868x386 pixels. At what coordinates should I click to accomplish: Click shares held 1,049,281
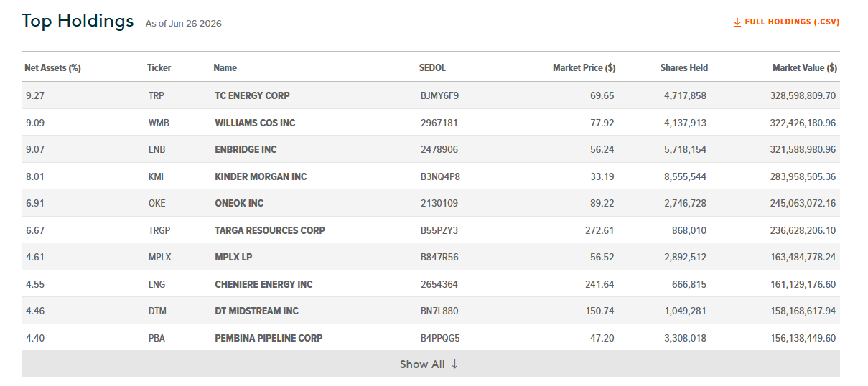(685, 311)
